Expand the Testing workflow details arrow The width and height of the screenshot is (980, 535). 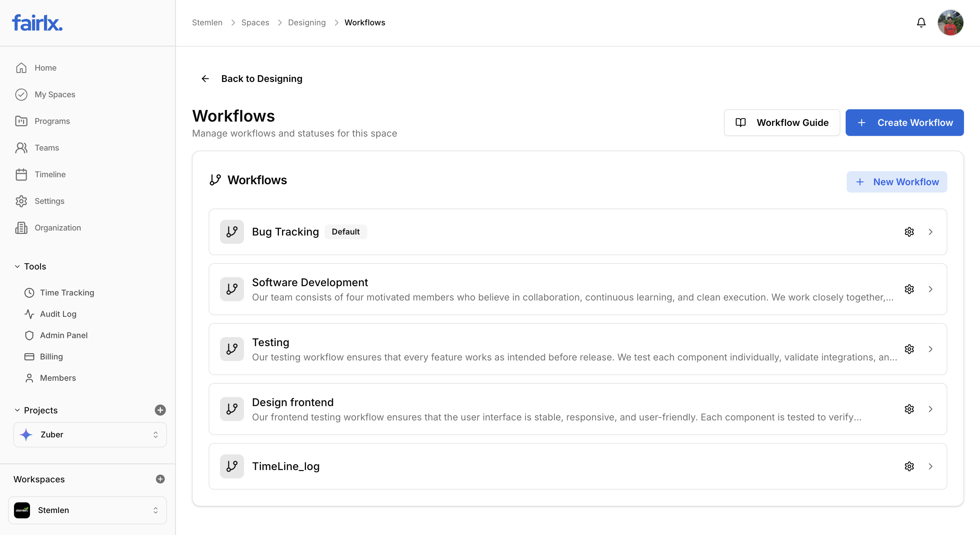(931, 349)
